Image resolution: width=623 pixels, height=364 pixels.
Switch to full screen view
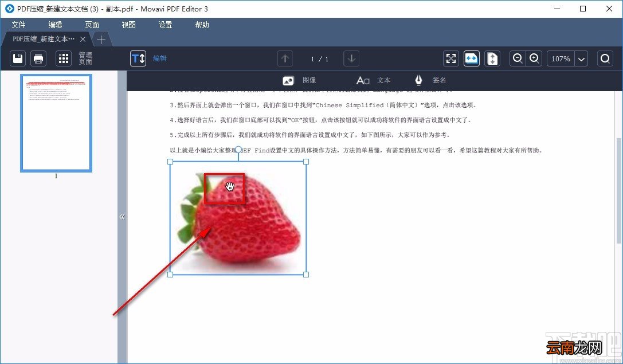[451, 59]
